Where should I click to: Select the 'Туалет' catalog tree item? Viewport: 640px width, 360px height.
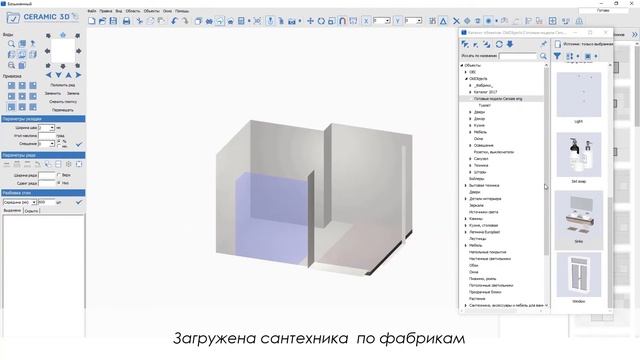click(x=484, y=105)
